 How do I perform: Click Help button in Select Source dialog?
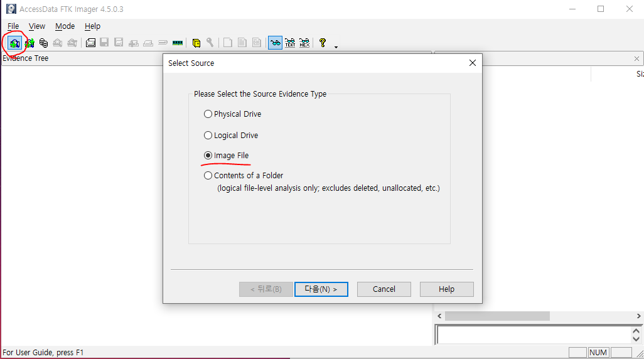coord(446,289)
